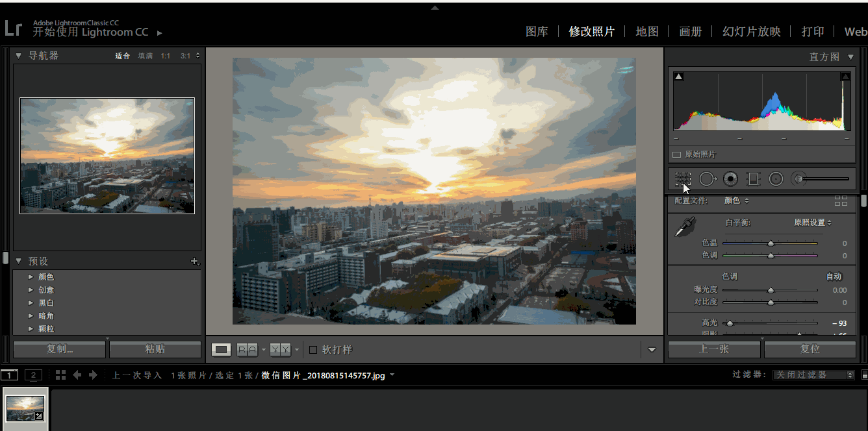This screenshot has width=868, height=431.
Task: Select the Spot Removal tool
Action: coord(708,179)
